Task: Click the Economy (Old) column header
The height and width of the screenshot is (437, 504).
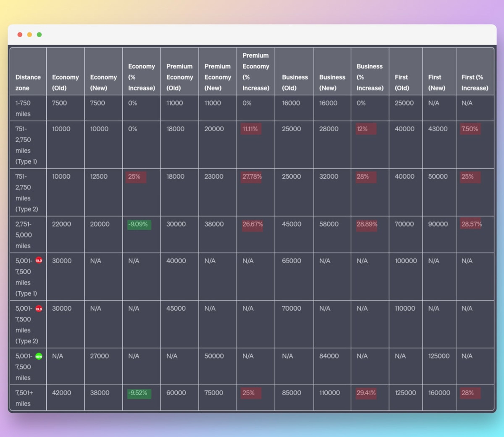Action: pyautogui.click(x=65, y=82)
